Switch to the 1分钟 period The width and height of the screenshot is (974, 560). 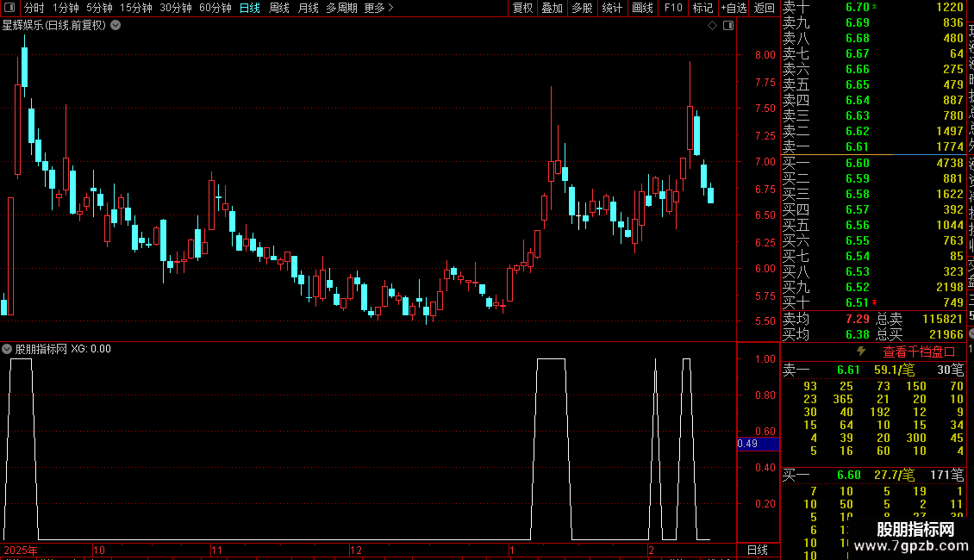click(66, 8)
